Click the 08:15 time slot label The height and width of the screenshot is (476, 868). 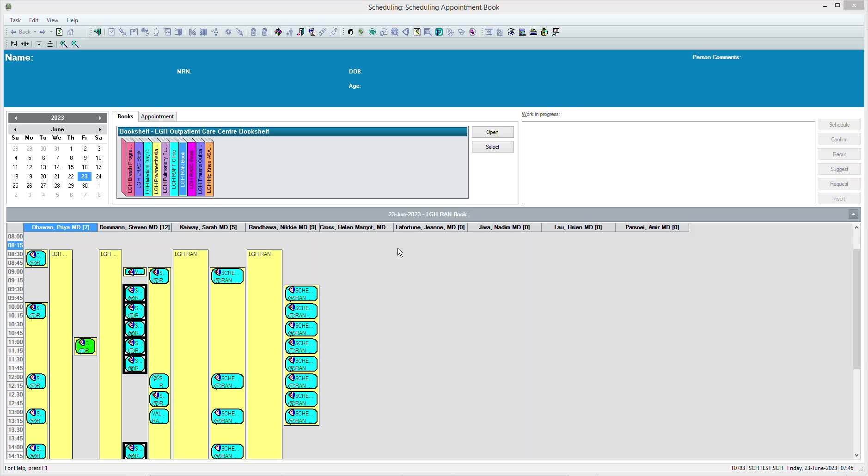click(x=15, y=245)
